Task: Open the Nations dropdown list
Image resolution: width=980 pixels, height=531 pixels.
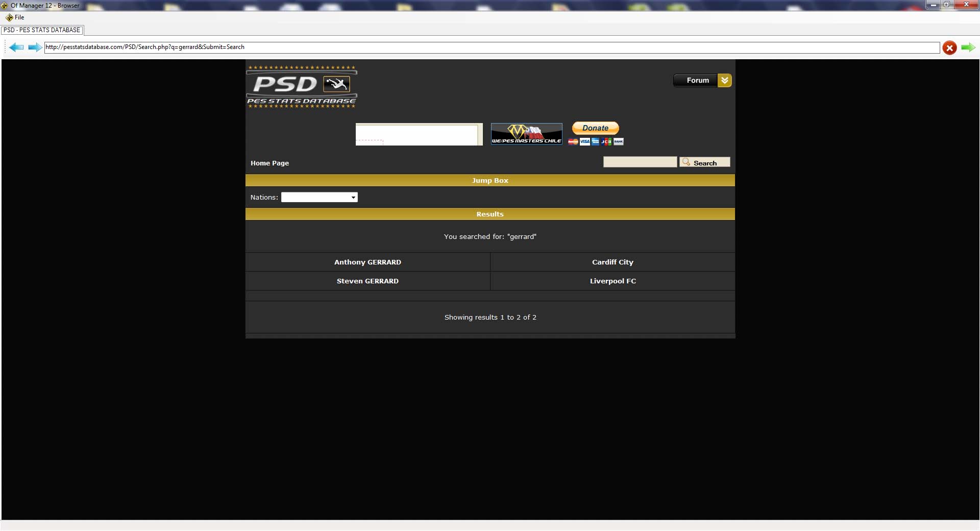Action: [319, 198]
